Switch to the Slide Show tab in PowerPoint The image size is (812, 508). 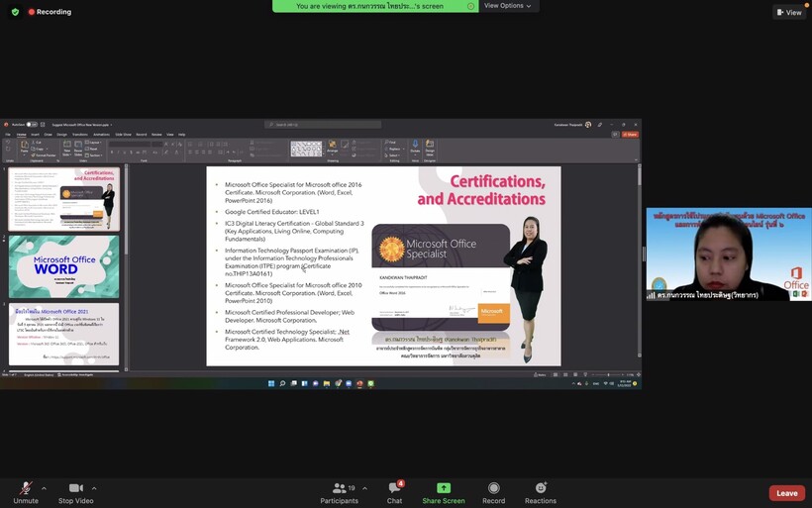pyautogui.click(x=123, y=135)
